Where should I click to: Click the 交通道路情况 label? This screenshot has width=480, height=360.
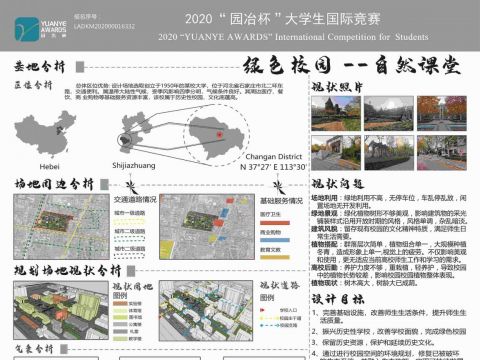click(135, 199)
